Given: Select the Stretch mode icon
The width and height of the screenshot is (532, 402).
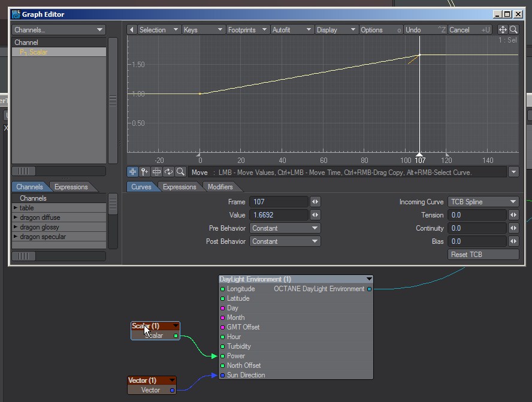Looking at the screenshot, I should click(156, 172).
